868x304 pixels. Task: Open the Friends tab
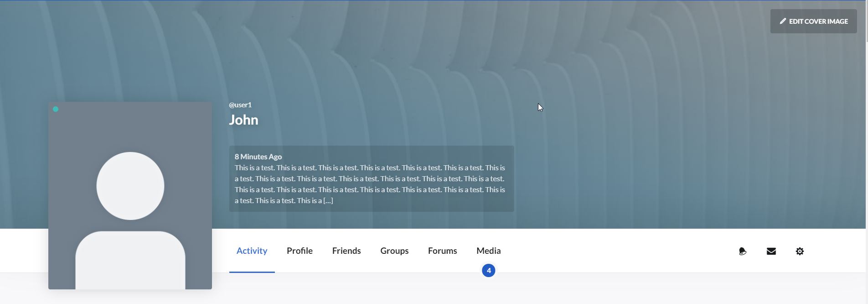tap(346, 251)
